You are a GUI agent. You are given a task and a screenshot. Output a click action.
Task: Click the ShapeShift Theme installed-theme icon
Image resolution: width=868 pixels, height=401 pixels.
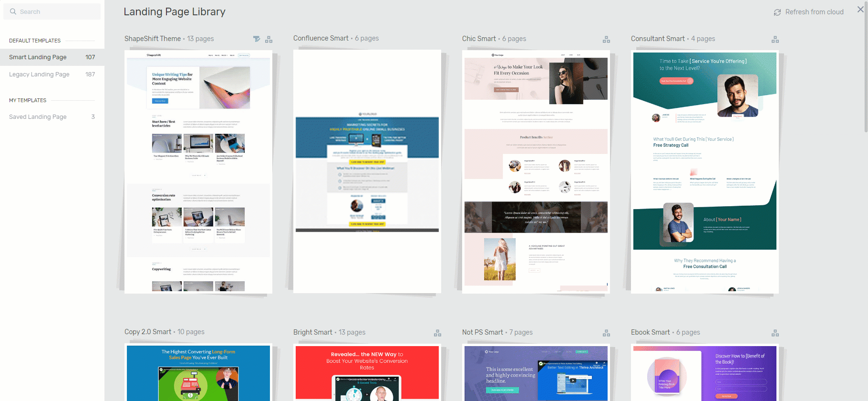[257, 39]
